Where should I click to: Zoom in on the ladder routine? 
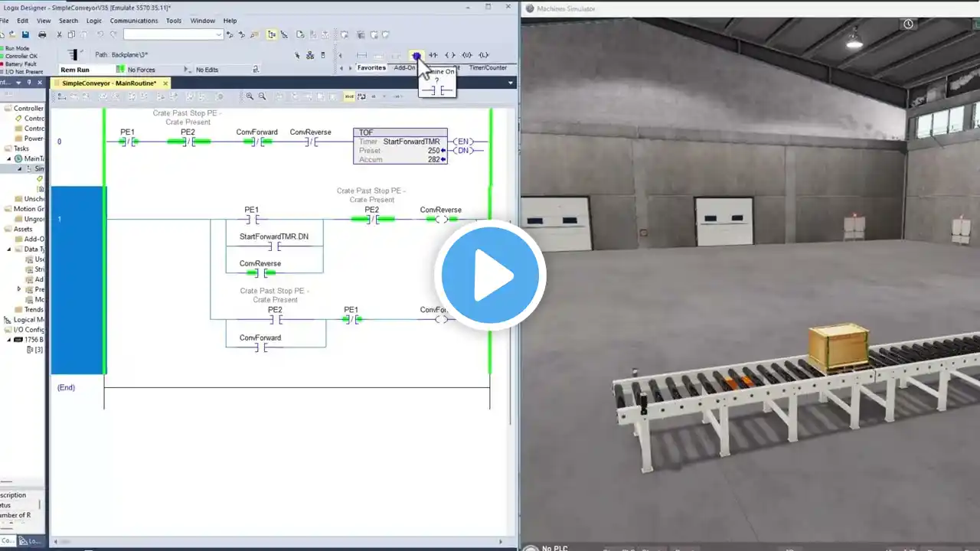click(250, 96)
